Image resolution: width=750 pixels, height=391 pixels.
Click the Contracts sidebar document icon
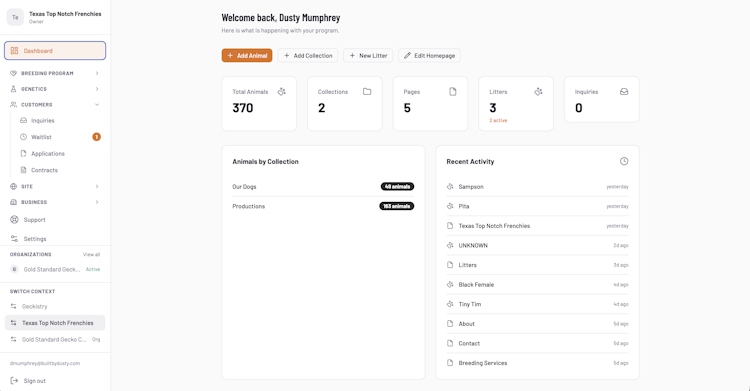click(23, 170)
